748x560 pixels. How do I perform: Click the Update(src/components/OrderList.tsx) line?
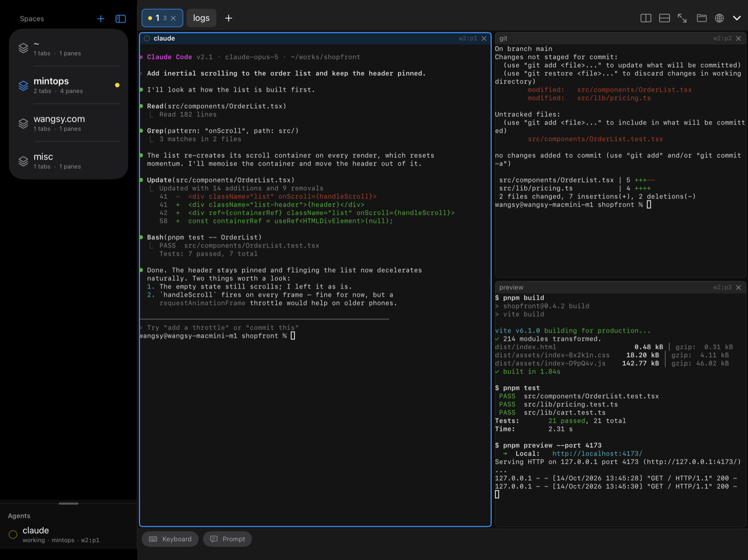point(221,180)
